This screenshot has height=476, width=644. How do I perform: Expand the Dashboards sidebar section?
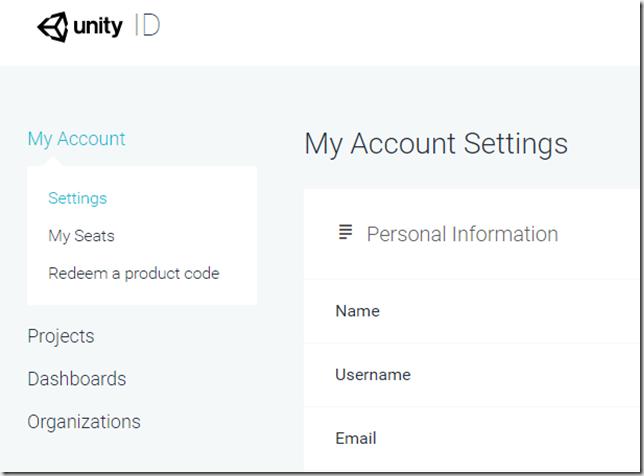(77, 379)
